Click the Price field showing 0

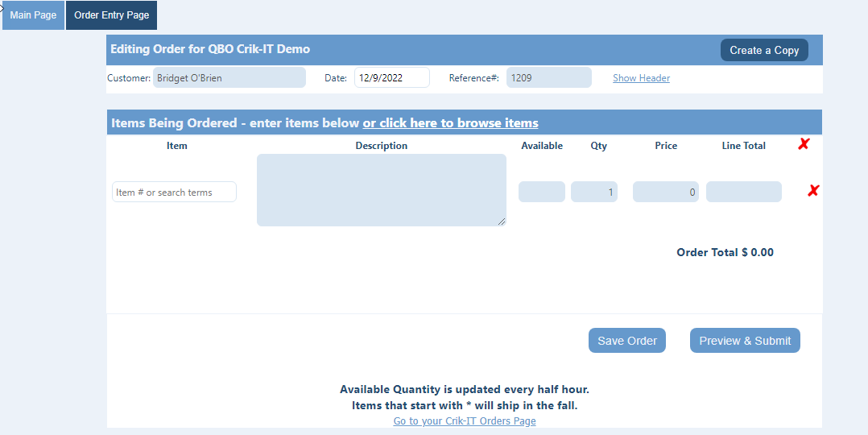point(665,192)
